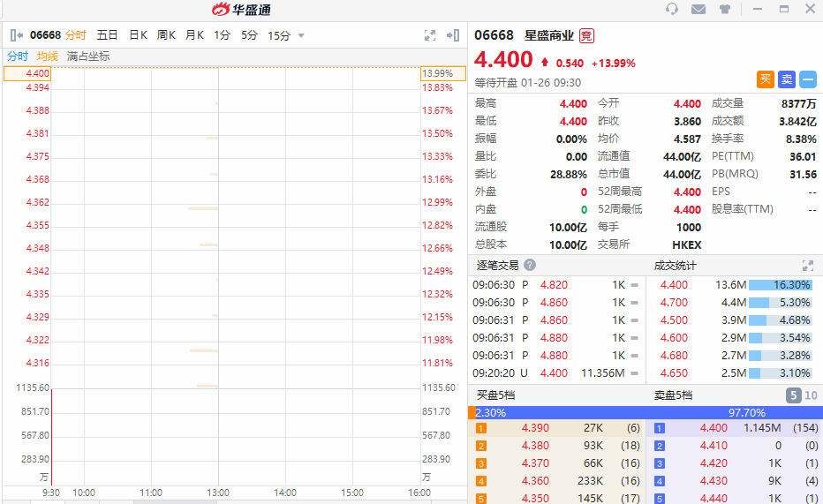Select bid level 1 at 4.390
Image resolution: width=823 pixels, height=504 pixels.
(557, 428)
